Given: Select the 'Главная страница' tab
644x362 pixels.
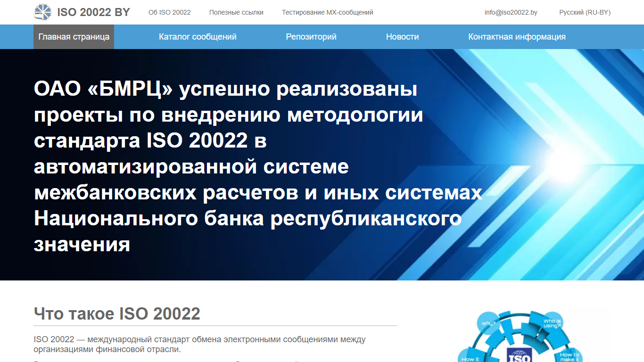Looking at the screenshot, I should click(74, 37).
